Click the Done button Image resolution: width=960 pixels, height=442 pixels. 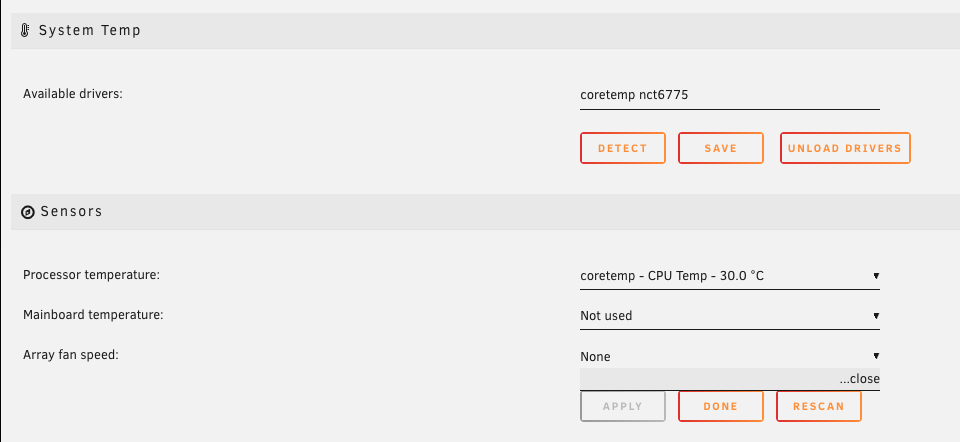click(721, 406)
